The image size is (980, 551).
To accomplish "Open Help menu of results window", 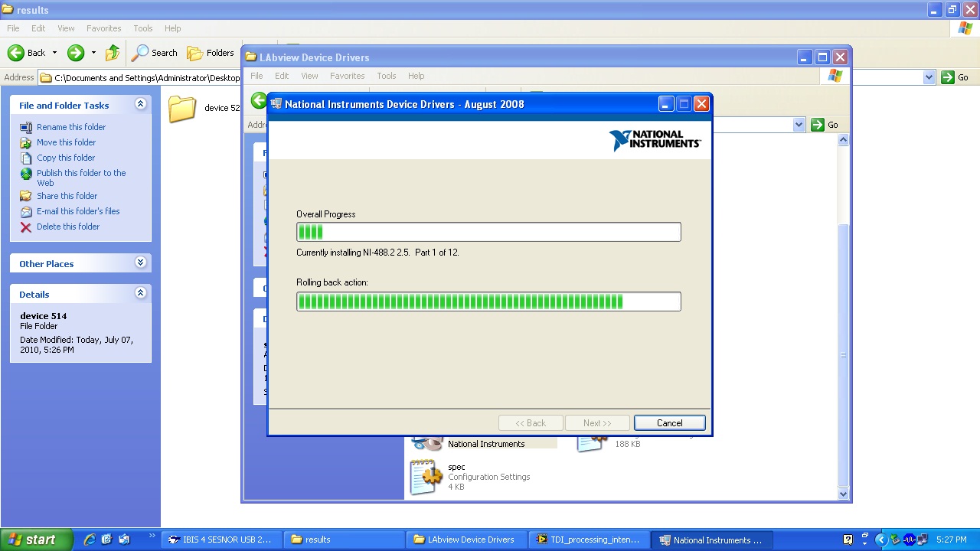I will click(x=172, y=28).
